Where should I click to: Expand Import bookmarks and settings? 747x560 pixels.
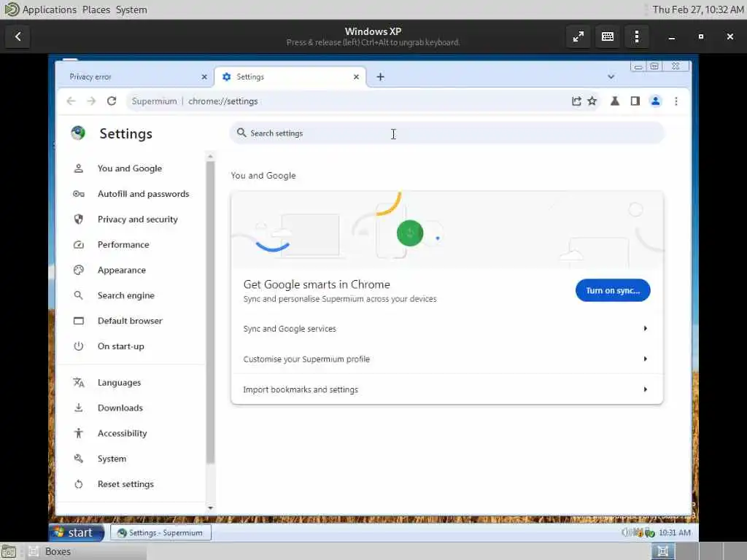[447, 389]
